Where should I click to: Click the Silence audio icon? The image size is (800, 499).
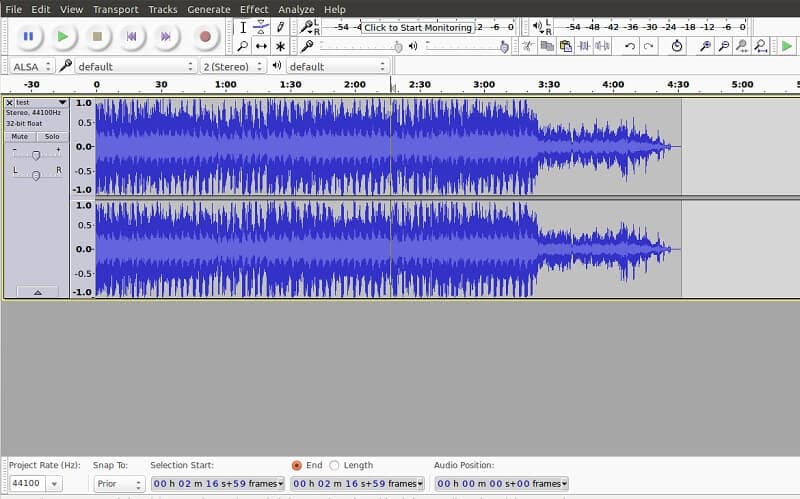coord(603,46)
